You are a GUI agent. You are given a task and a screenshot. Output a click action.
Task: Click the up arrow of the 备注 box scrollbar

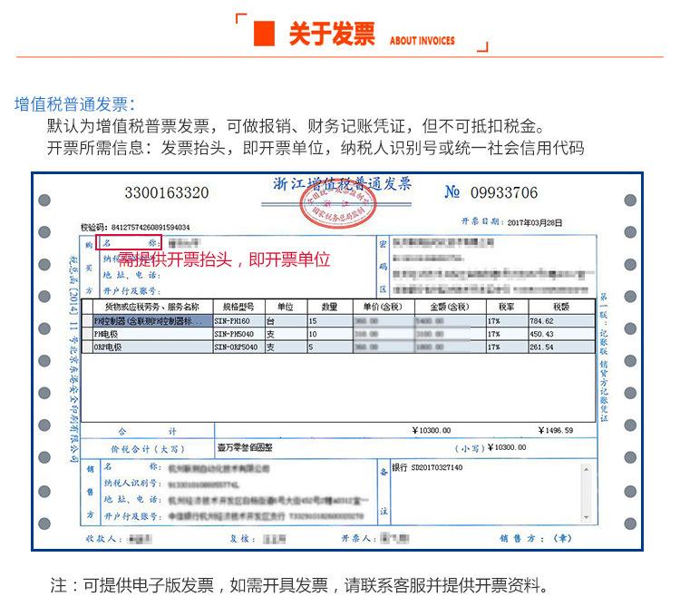click(586, 469)
